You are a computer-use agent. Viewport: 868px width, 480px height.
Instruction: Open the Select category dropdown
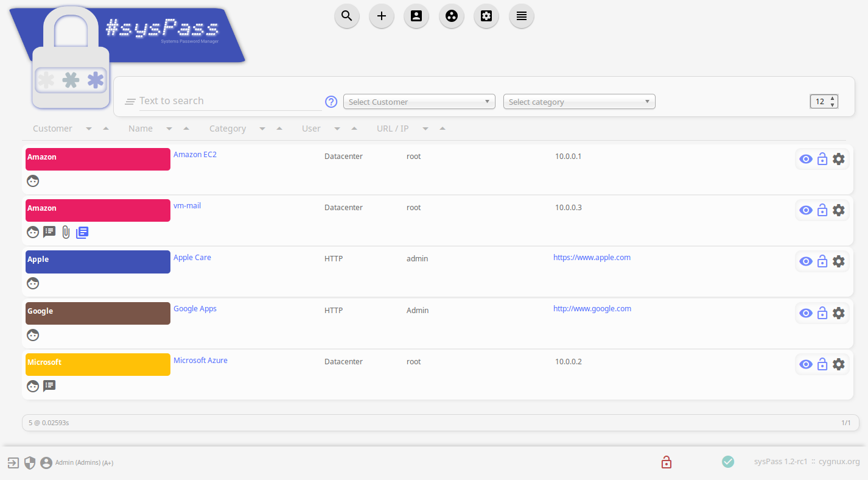[579, 102]
